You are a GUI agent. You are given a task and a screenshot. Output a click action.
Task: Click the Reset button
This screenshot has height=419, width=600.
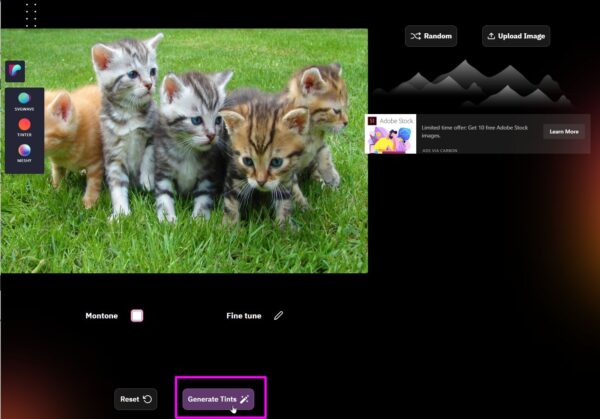pos(135,399)
